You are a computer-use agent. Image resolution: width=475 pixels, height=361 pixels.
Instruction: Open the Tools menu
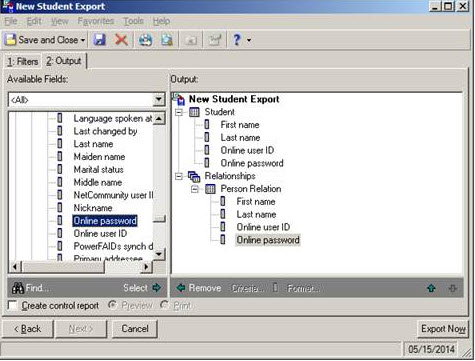(x=133, y=21)
